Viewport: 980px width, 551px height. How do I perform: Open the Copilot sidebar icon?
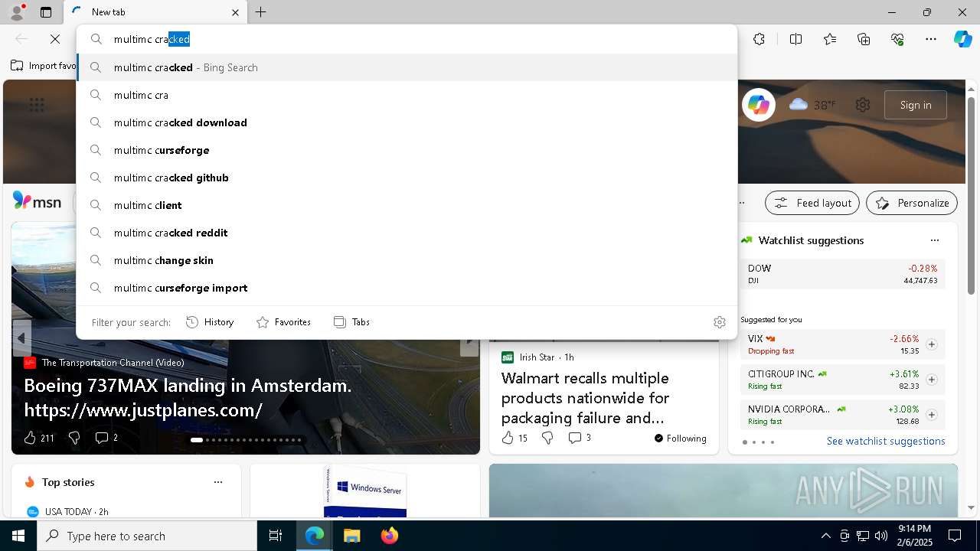point(962,39)
